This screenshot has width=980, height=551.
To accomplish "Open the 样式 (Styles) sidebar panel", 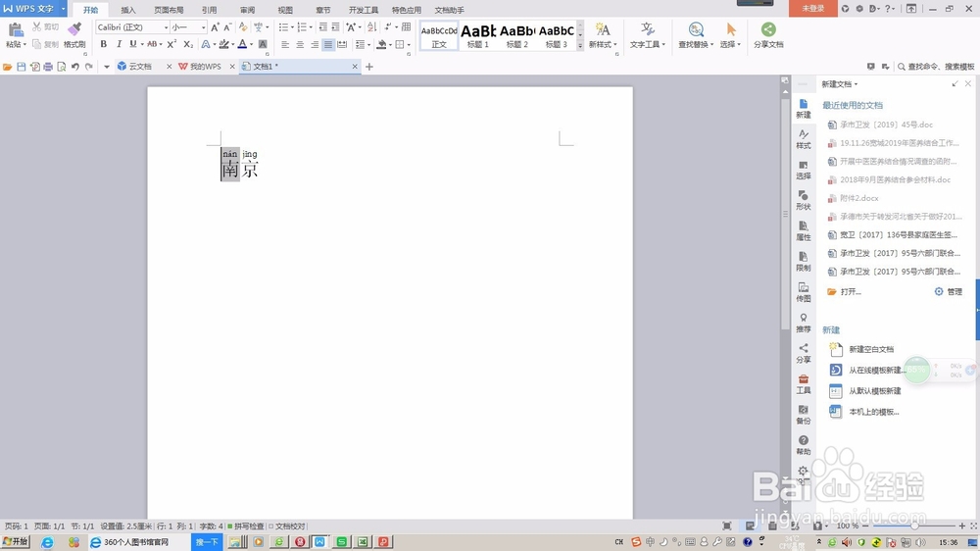I will (x=804, y=139).
